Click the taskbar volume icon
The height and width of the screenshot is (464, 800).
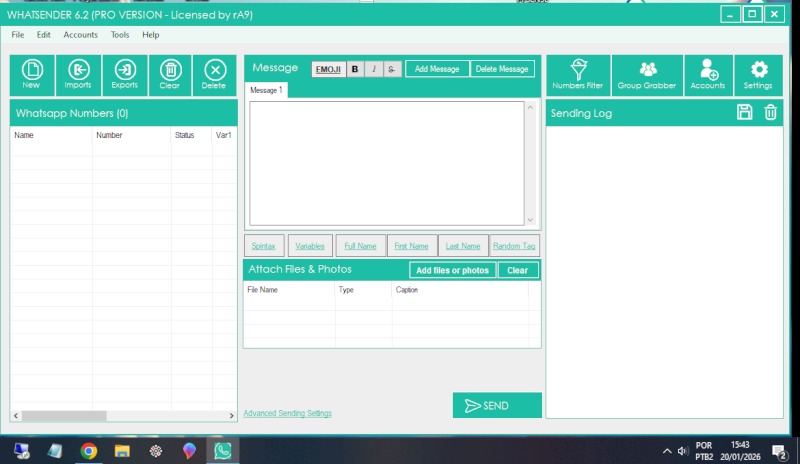(682, 451)
